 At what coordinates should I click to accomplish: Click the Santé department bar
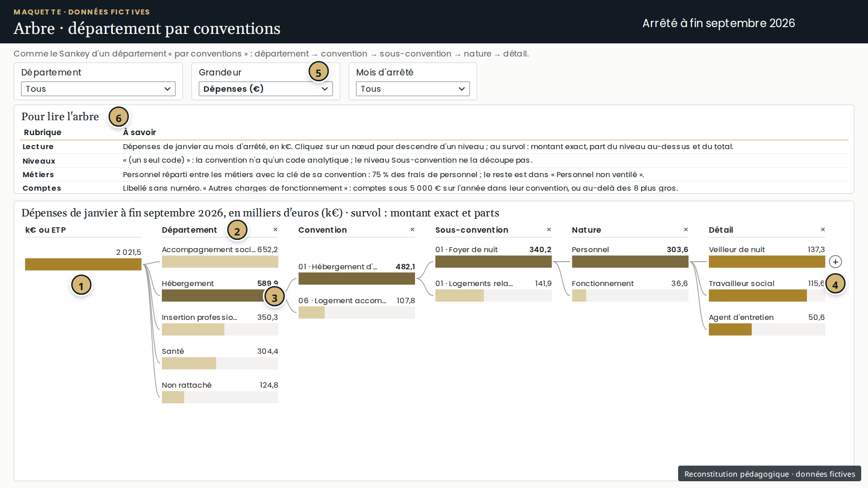220,363
